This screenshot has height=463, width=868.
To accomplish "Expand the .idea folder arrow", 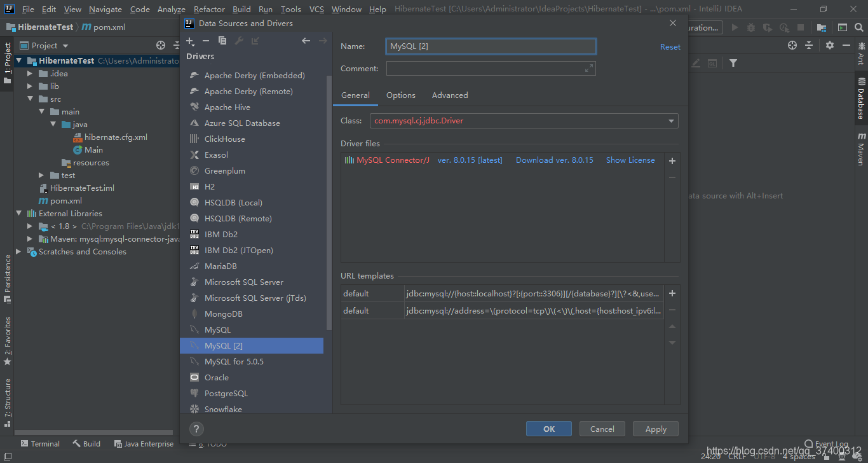I will tap(30, 74).
